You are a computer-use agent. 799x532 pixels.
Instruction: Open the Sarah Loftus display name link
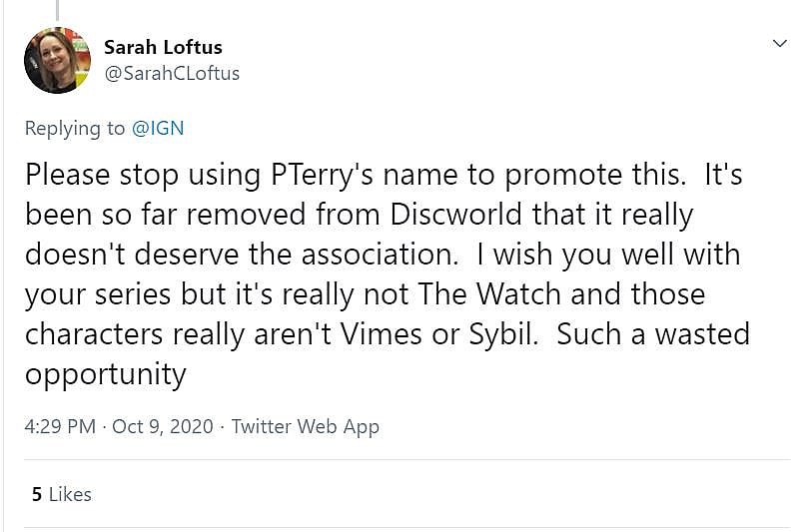pos(163,47)
